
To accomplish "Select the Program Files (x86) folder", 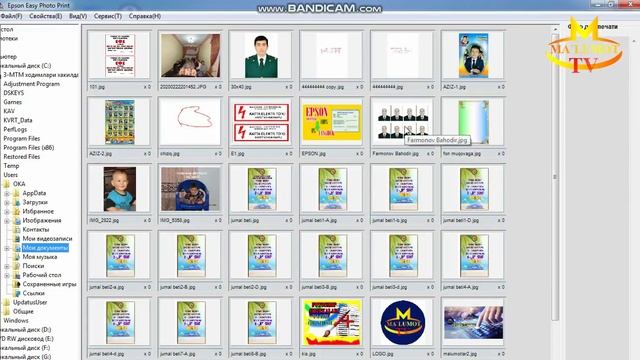I will click(29, 148).
